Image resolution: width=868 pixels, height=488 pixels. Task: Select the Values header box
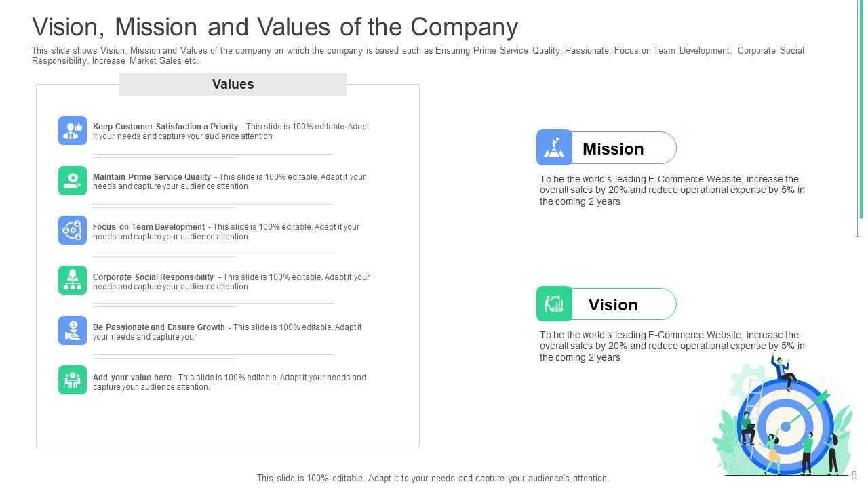click(x=233, y=85)
